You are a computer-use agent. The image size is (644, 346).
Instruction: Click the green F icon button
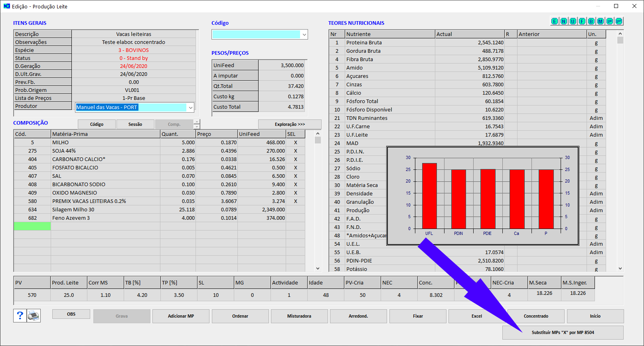(582, 21)
